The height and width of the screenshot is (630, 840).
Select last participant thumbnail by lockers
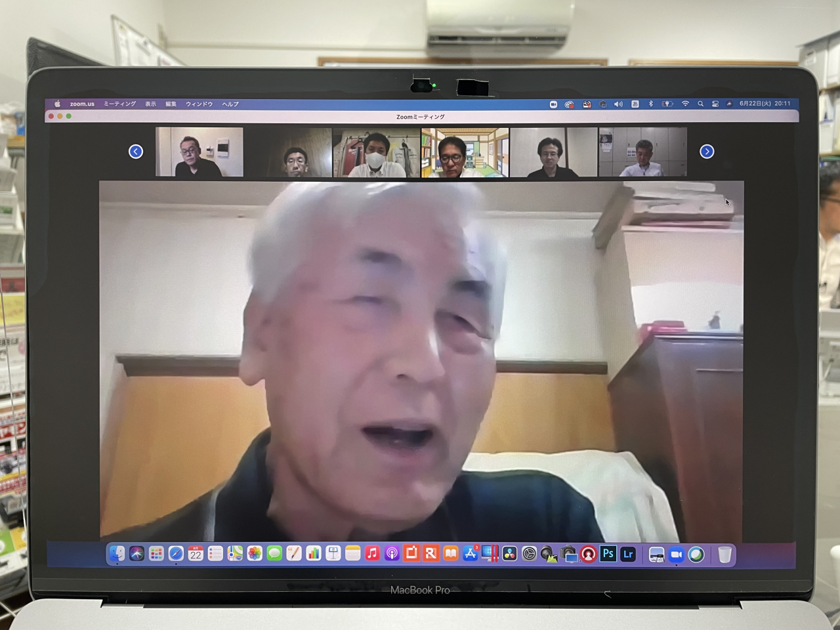tap(642, 152)
